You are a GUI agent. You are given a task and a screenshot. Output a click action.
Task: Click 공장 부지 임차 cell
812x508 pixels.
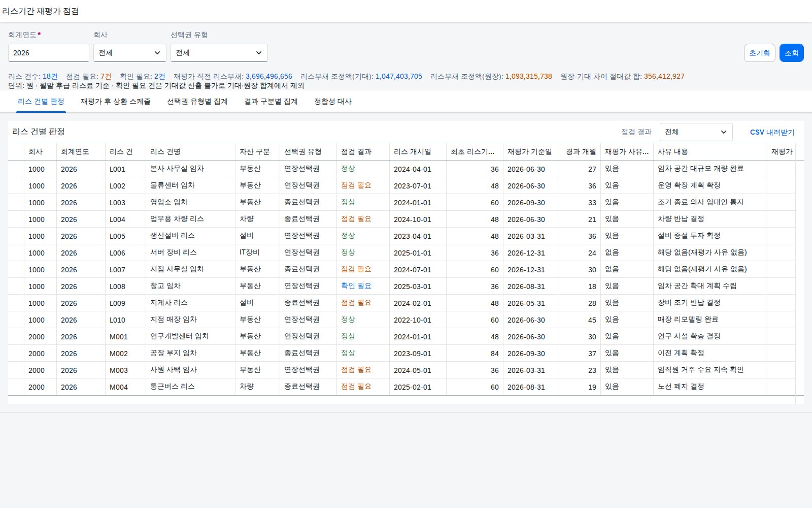(x=190, y=353)
